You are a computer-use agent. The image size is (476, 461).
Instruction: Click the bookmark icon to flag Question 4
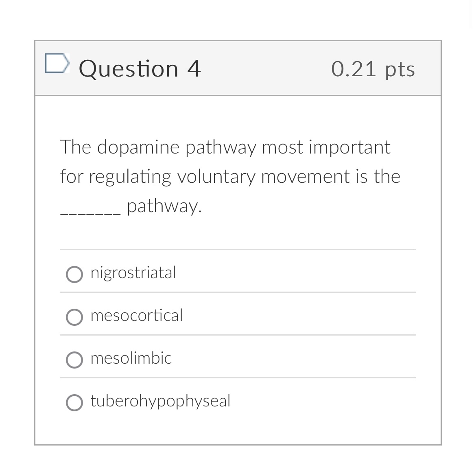pos(58,64)
